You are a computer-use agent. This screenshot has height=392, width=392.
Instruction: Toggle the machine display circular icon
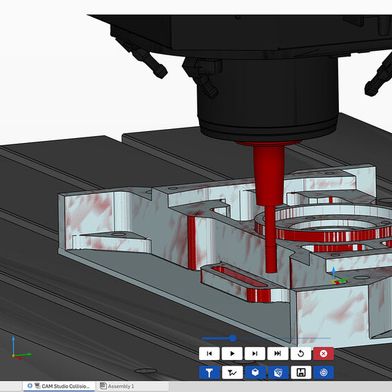(323, 373)
